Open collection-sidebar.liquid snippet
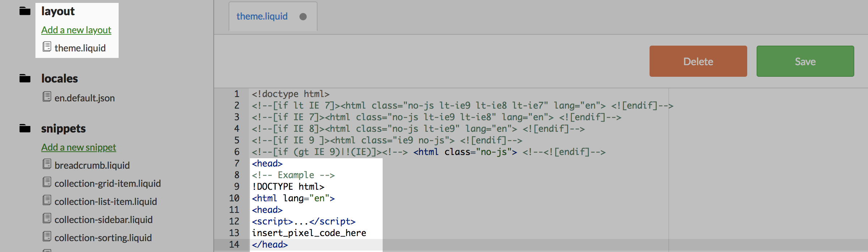The height and width of the screenshot is (252, 868). click(103, 219)
